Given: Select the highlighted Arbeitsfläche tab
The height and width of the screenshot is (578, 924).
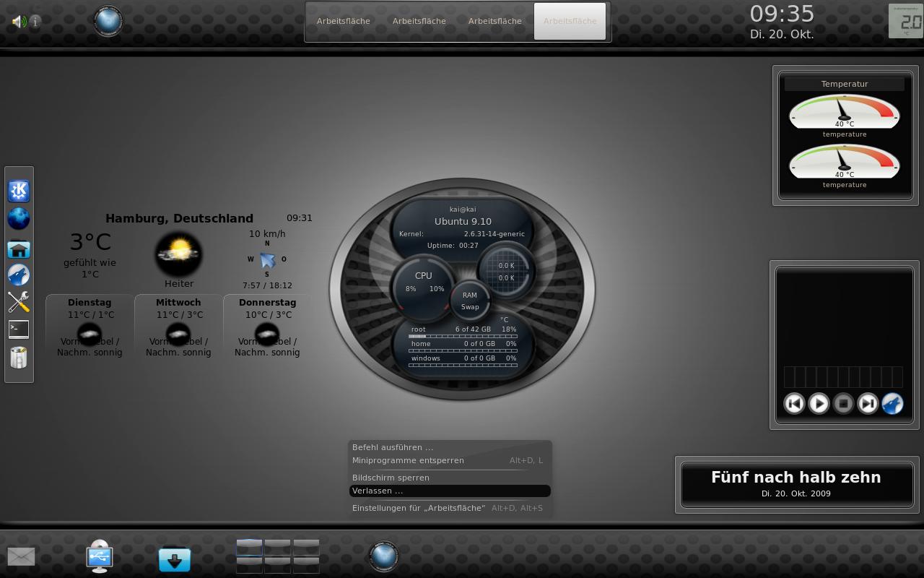Looking at the screenshot, I should 570,21.
